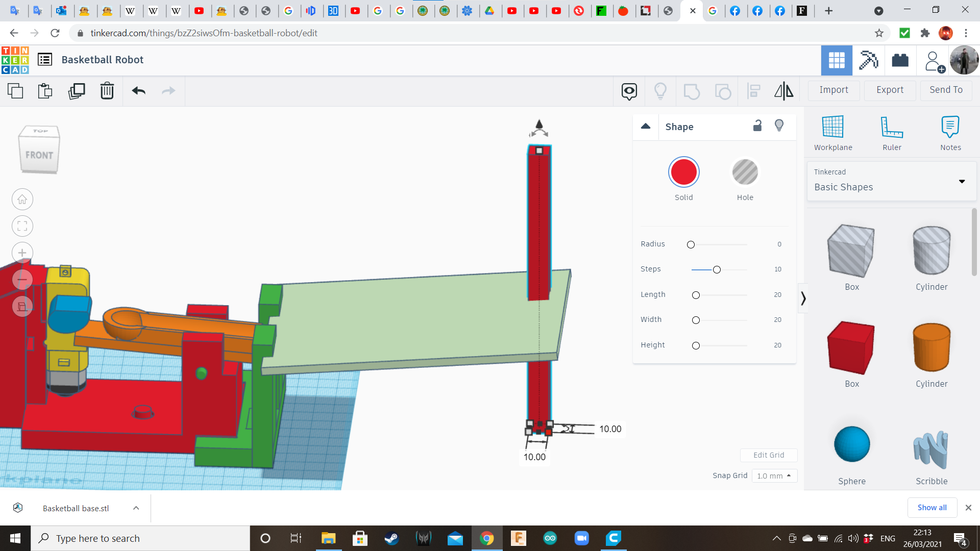Click the Mirror tool icon
Screen dimensions: 980x551
[x=783, y=91]
